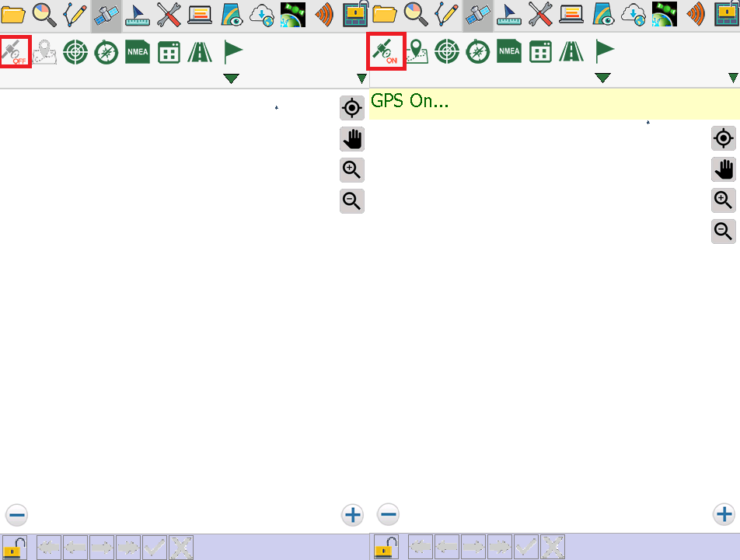Open folder icon in the right panel
This screenshot has width=740, height=560.
(385, 14)
